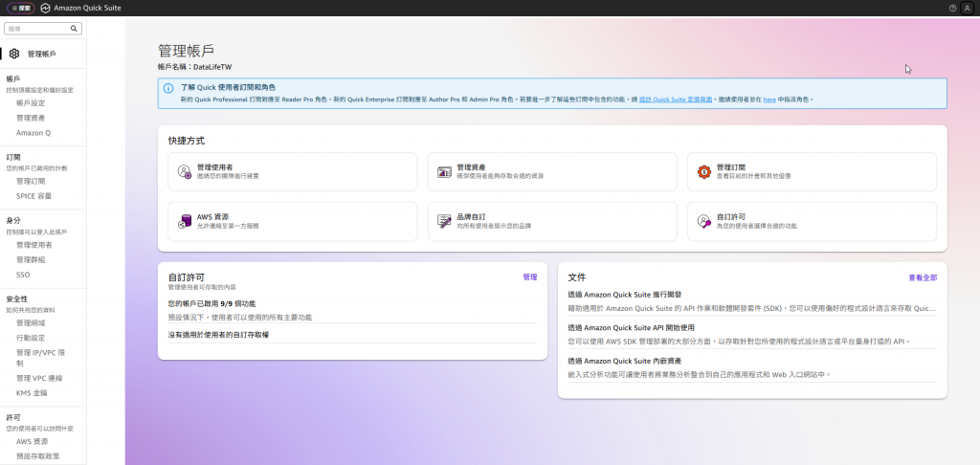Click the 管理 link in 自訂許可 panel
The height and width of the screenshot is (465, 980).
point(530,277)
